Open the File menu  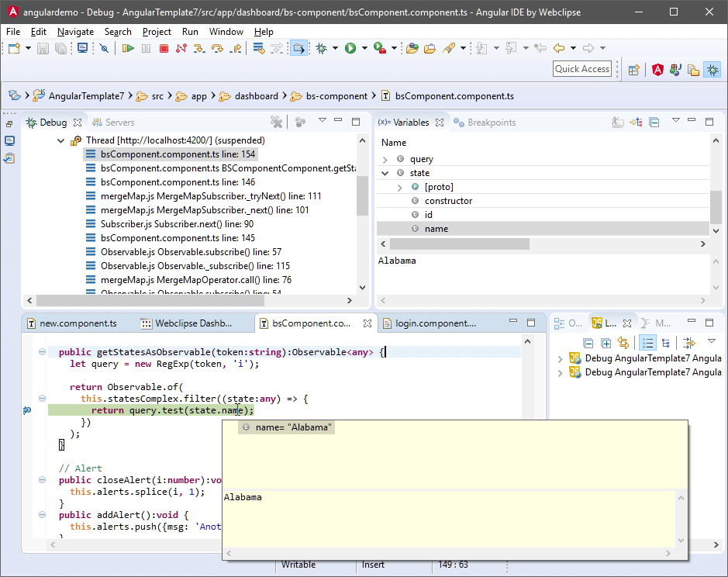pos(13,32)
